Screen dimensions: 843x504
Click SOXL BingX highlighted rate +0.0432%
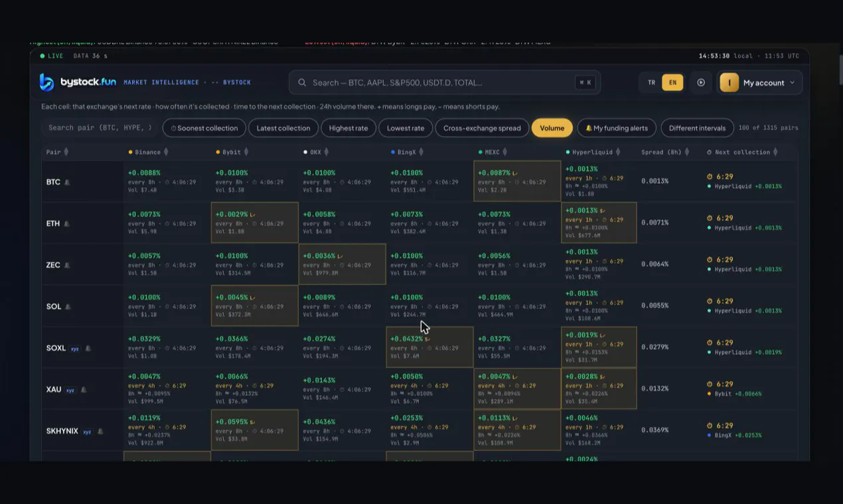[407, 339]
